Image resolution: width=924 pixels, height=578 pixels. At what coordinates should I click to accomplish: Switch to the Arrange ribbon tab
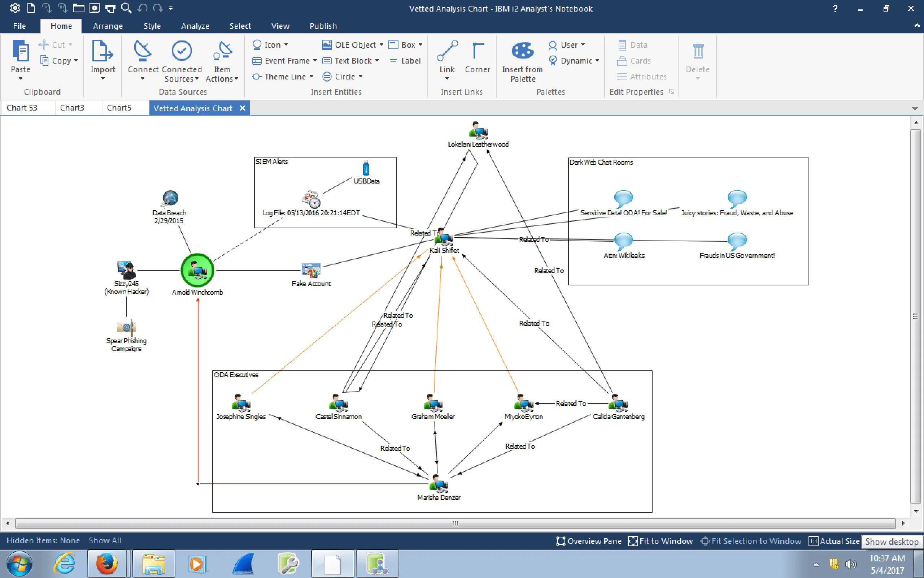pos(108,26)
